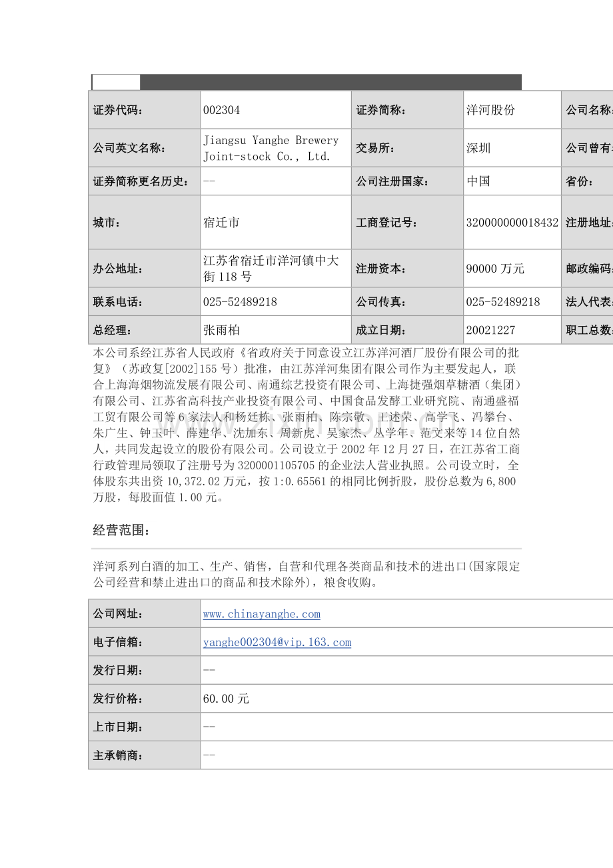
Task: Click the 交易所 label cell
Action: (407, 148)
